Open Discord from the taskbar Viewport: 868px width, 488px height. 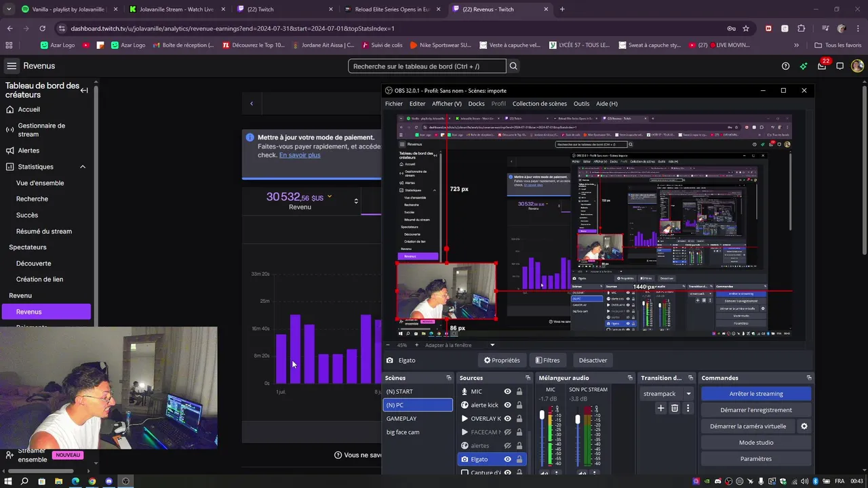[x=109, y=481]
